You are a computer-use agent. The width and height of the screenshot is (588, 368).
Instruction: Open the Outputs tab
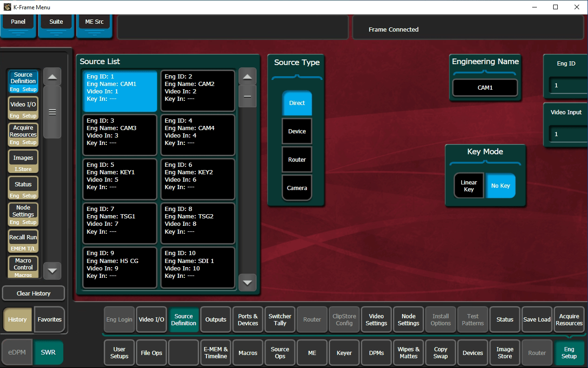pyautogui.click(x=216, y=319)
